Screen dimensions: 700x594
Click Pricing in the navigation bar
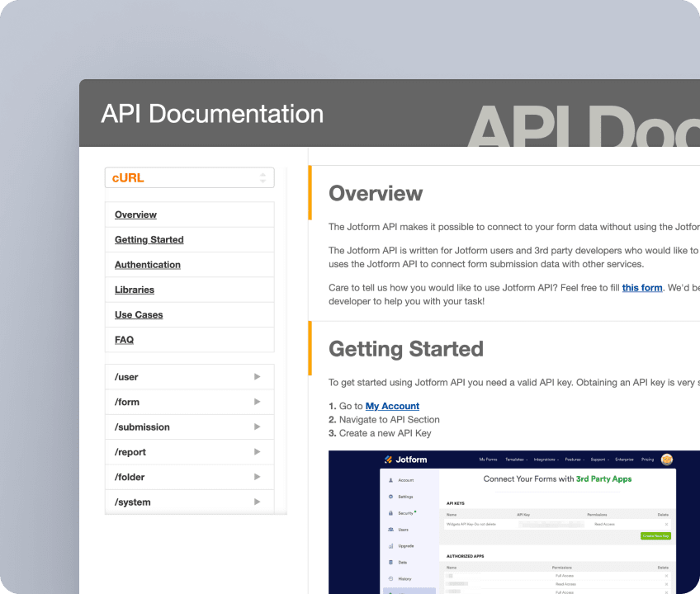pos(646,458)
